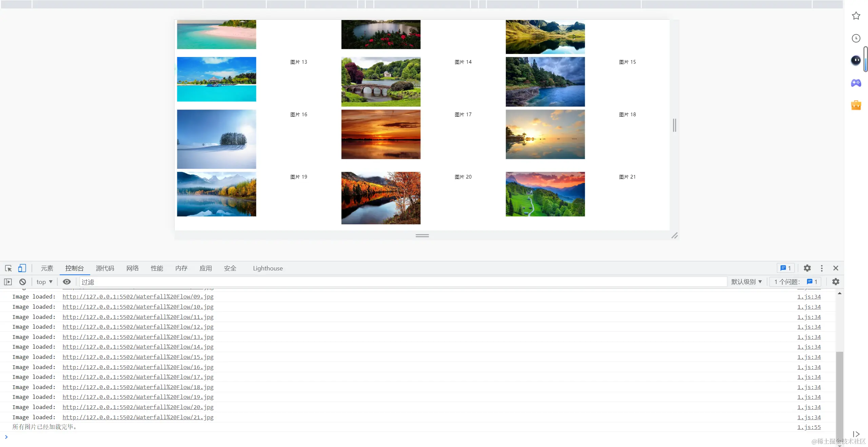This screenshot has width=868, height=447.
Task: Click the live expression eye icon
Action: [67, 282]
